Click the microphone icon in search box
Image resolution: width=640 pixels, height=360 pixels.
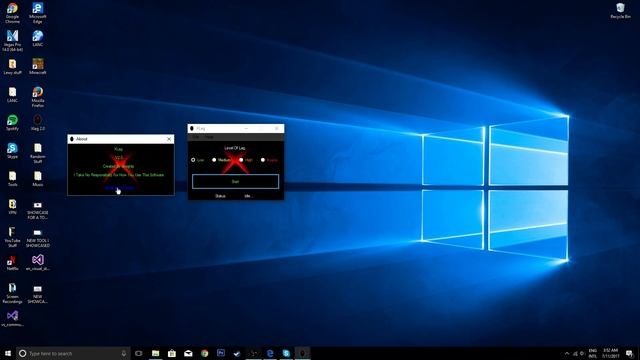tap(124, 353)
